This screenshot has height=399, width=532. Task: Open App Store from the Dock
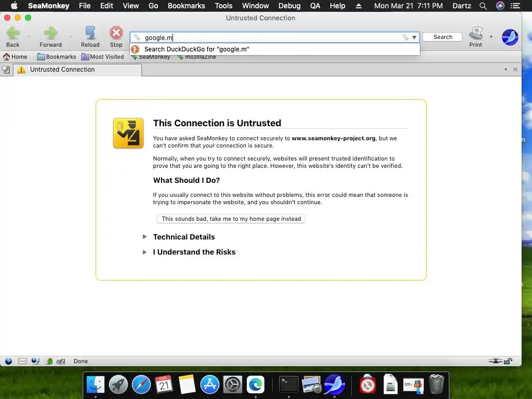click(210, 384)
